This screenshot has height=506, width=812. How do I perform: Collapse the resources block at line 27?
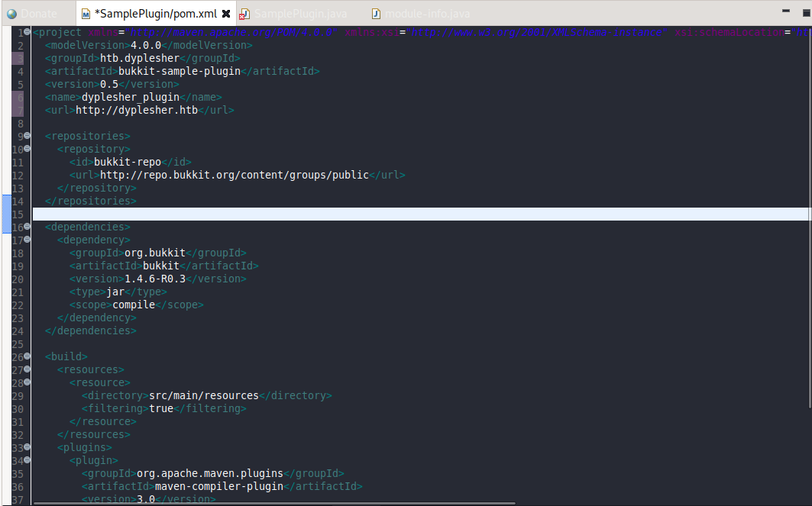click(27, 369)
